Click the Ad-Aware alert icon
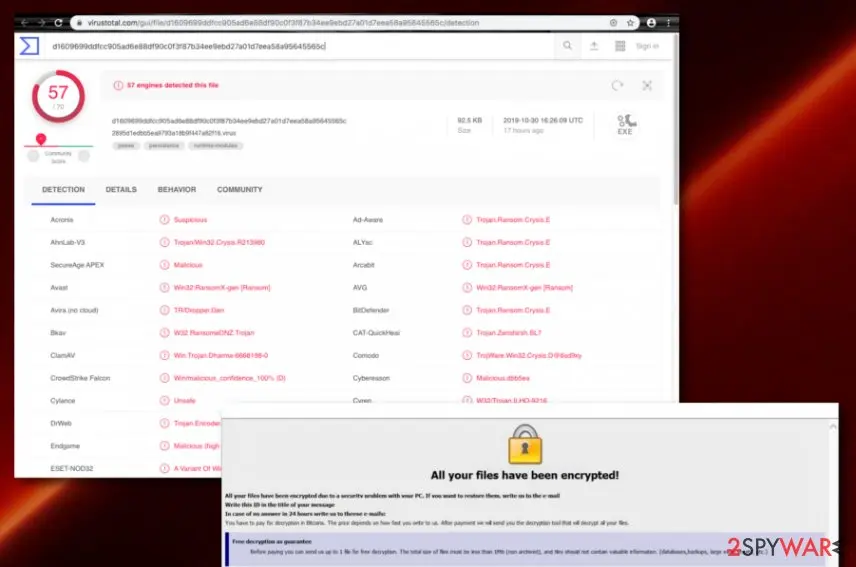The height and width of the screenshot is (567, 856). (467, 220)
